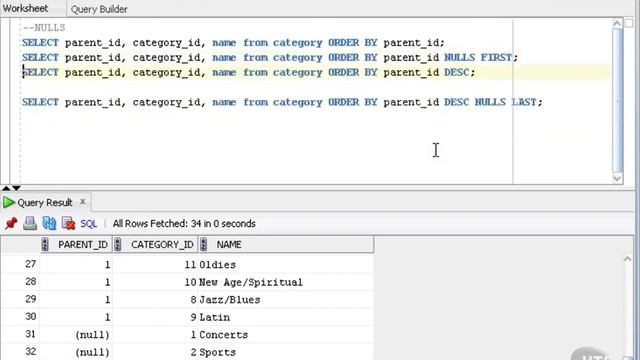This screenshot has height=360, width=640.
Task: Select the Query Result tab
Action: pos(44,202)
